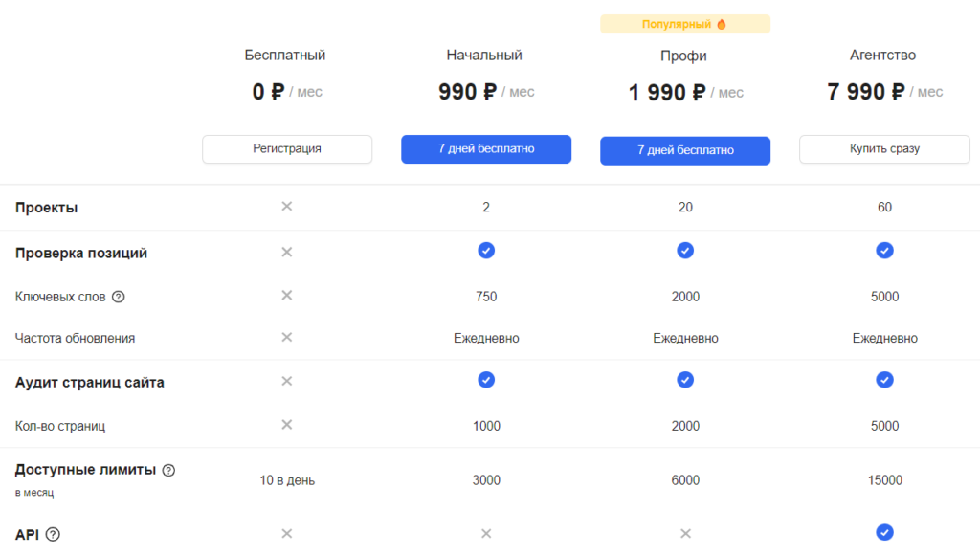Click the Популярный badge above Профи
The width and height of the screenshot is (980, 555).
pyautogui.click(x=685, y=24)
